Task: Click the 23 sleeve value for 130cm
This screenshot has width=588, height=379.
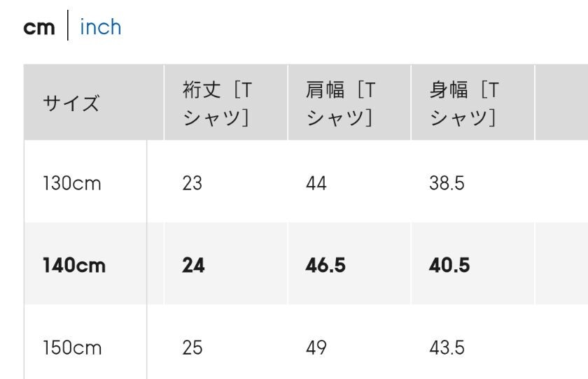Action: tap(192, 183)
